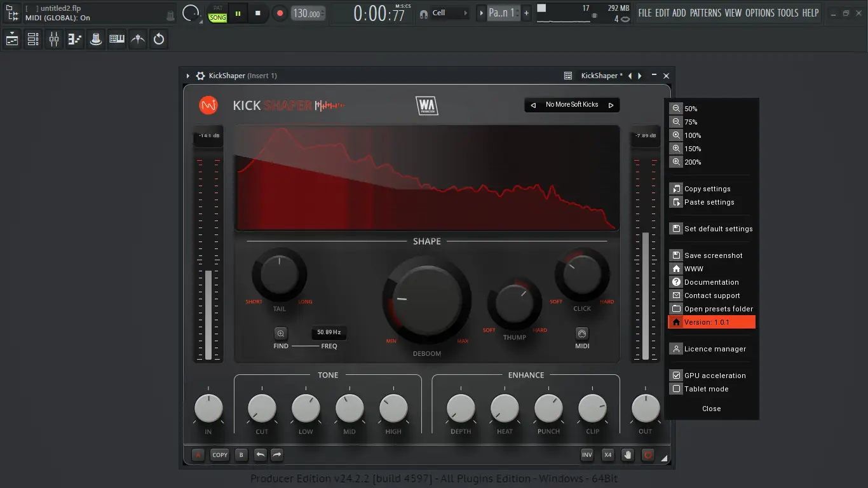Screen dimensions: 868x488
Task: Toggle GPU acceleration checkbox
Action: point(676,376)
